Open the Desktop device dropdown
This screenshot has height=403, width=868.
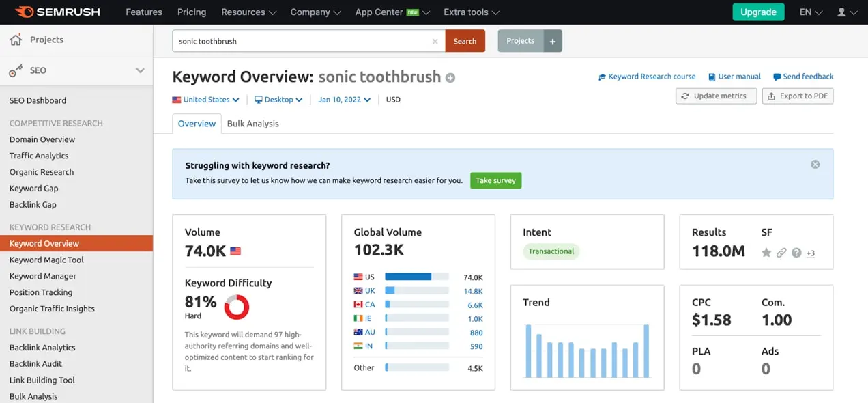(278, 100)
